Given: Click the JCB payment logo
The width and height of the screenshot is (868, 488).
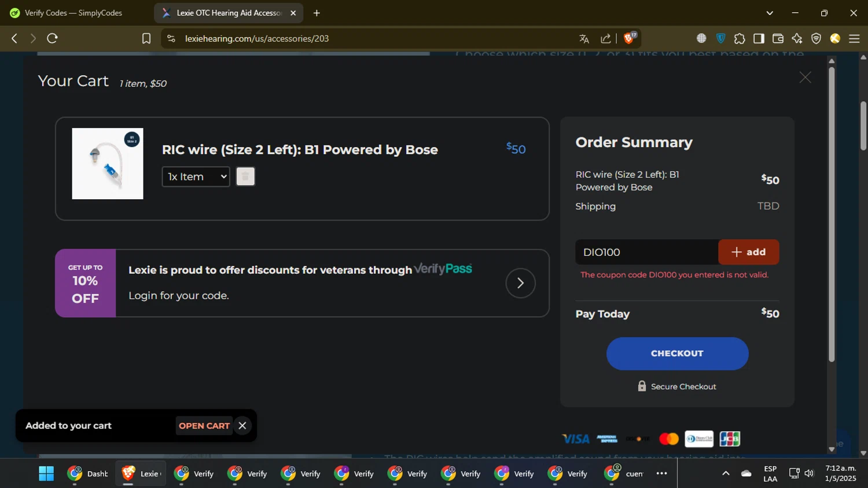Looking at the screenshot, I should click(730, 439).
